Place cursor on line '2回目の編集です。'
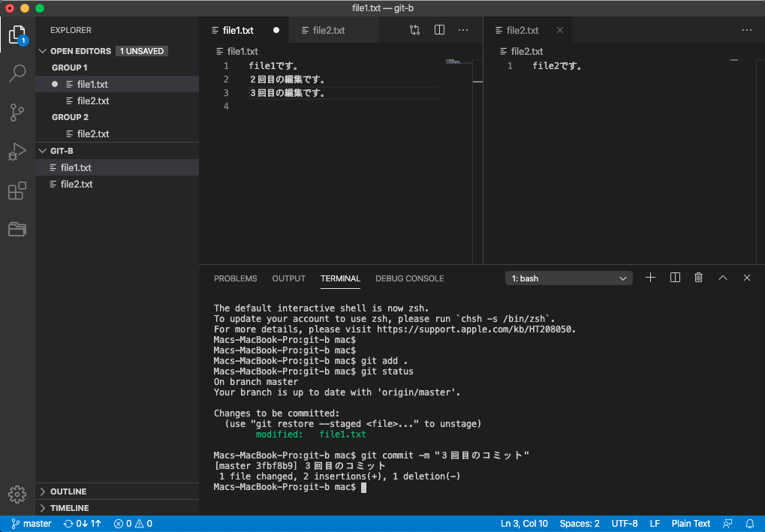This screenshot has height=532, width=765. [x=287, y=80]
